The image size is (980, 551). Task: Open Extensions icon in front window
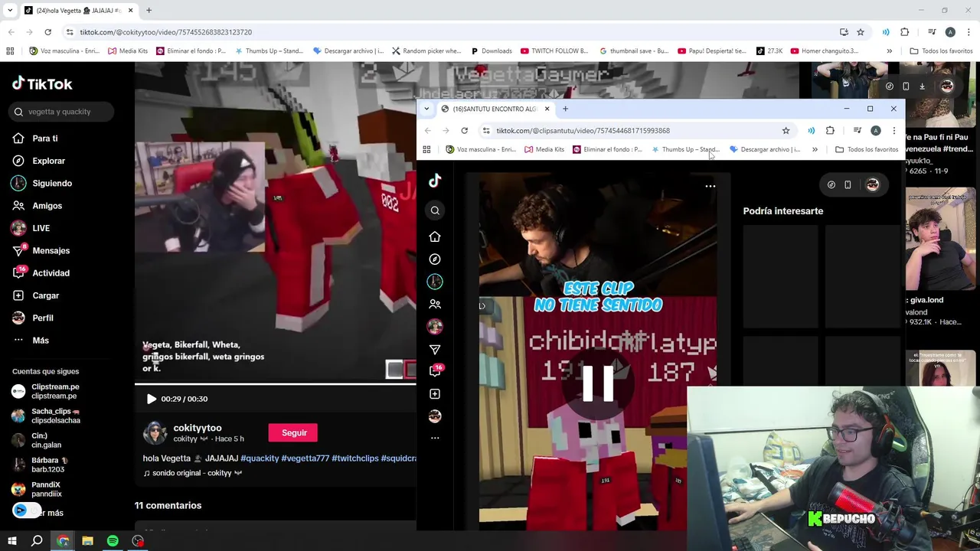[x=830, y=131]
